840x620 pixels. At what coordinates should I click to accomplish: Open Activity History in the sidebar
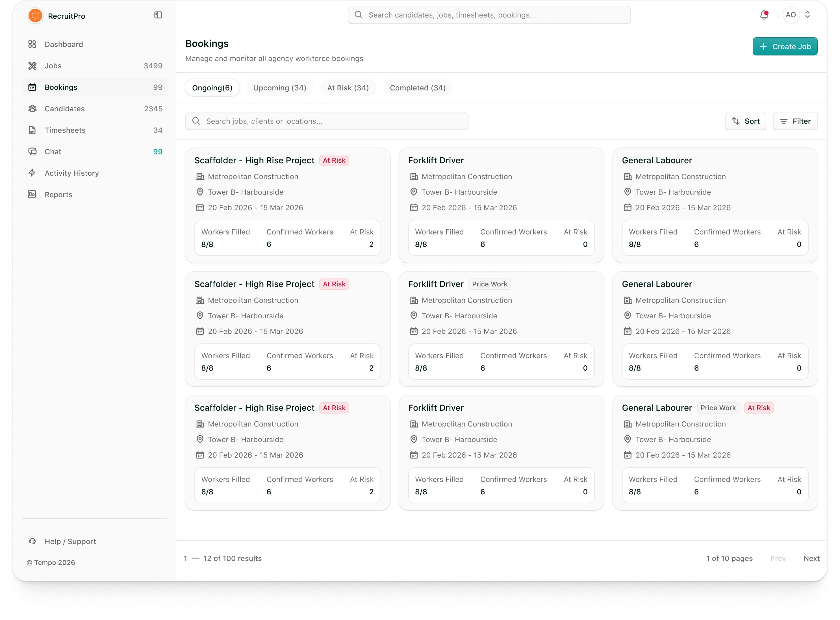(95, 173)
